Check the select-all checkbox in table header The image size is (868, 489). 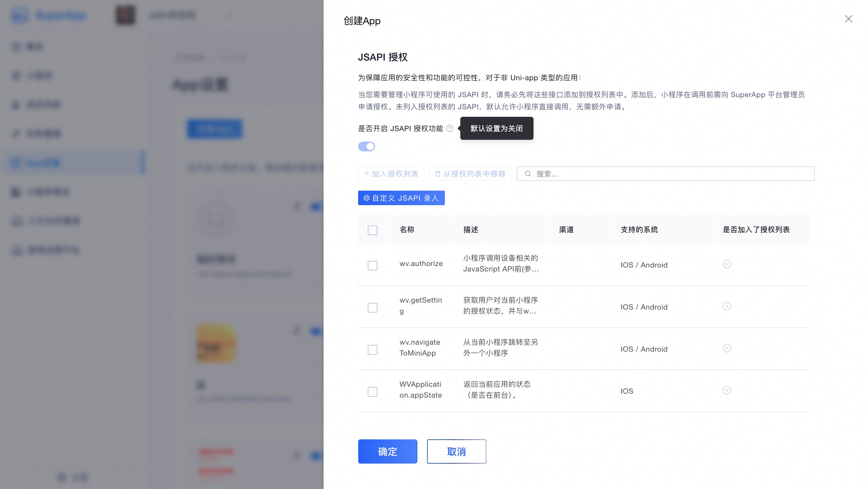[372, 230]
